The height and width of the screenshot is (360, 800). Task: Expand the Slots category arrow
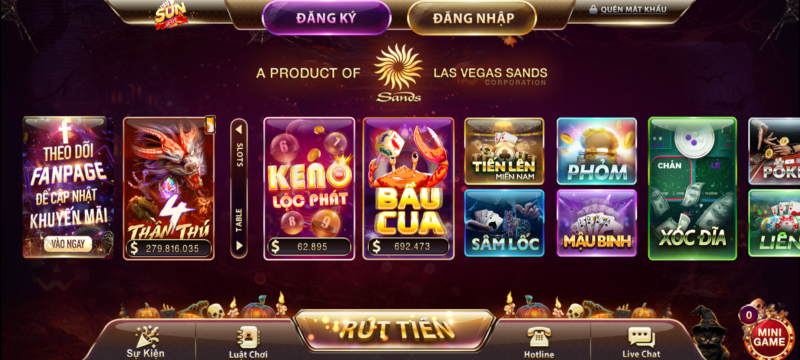coord(239,130)
